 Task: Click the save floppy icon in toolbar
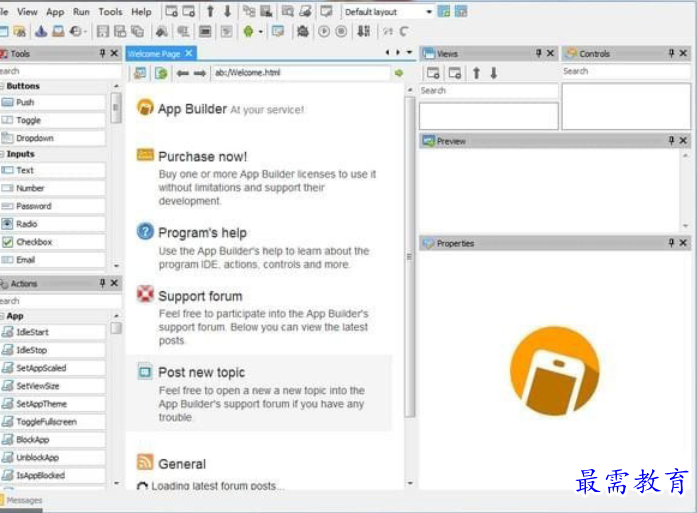[x=103, y=31]
